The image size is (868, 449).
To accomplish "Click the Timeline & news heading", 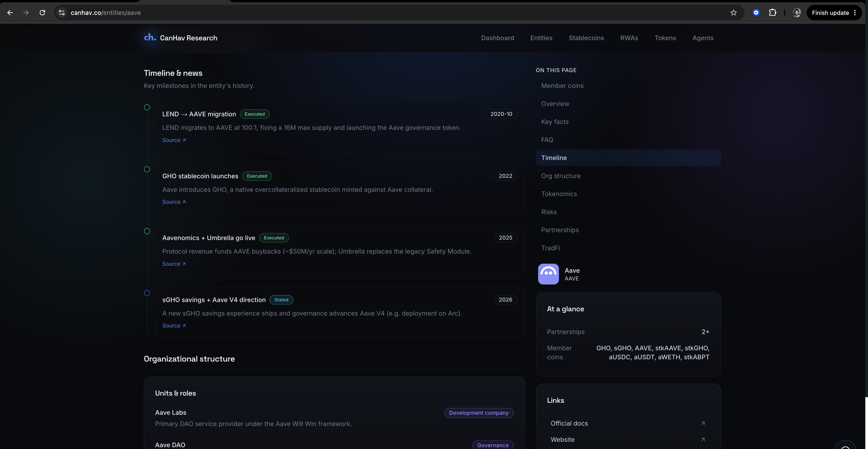I will coord(173,73).
